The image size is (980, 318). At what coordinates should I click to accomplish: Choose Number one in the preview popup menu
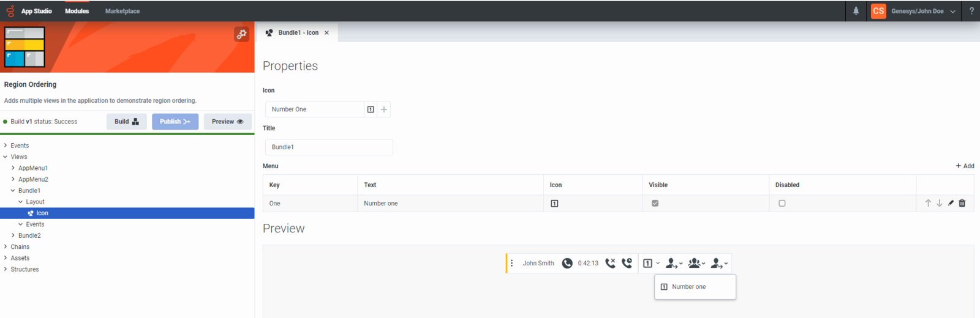tap(695, 287)
